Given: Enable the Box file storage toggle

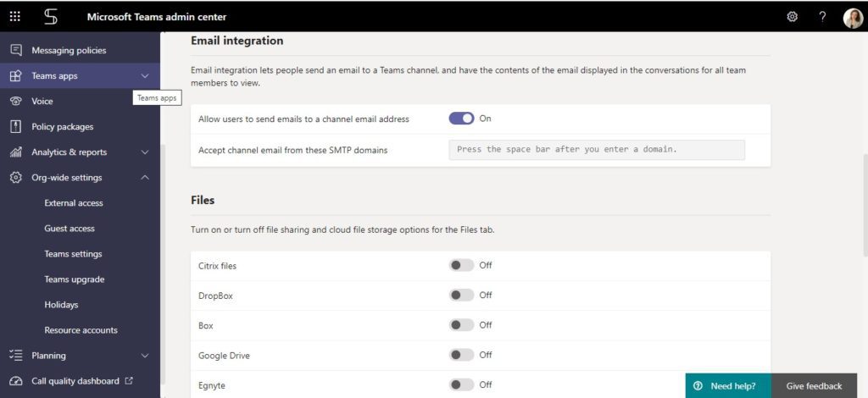Looking at the screenshot, I should (x=461, y=325).
